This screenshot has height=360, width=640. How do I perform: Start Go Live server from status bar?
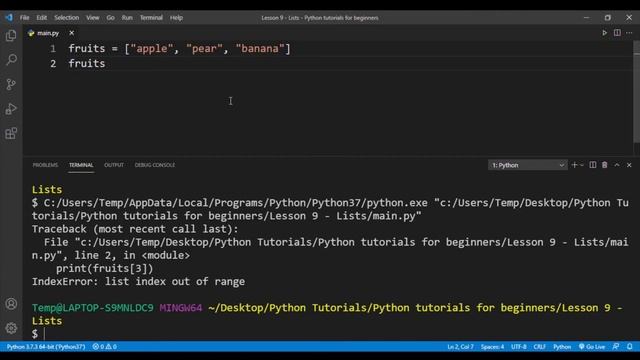pyautogui.click(x=592, y=347)
